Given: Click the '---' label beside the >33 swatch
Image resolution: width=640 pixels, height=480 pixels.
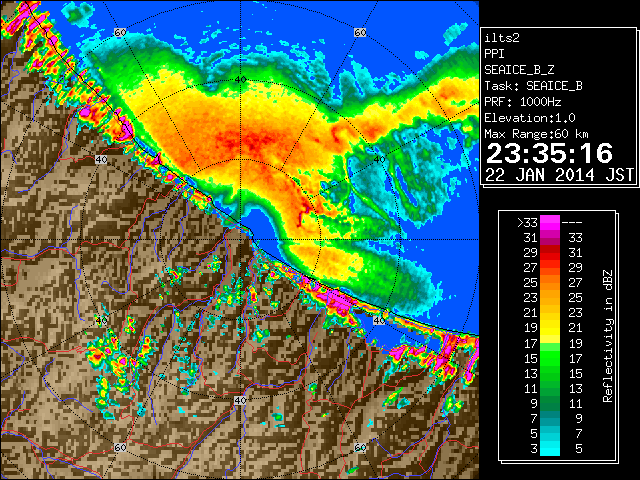Looking at the screenshot, I should tap(572, 223).
